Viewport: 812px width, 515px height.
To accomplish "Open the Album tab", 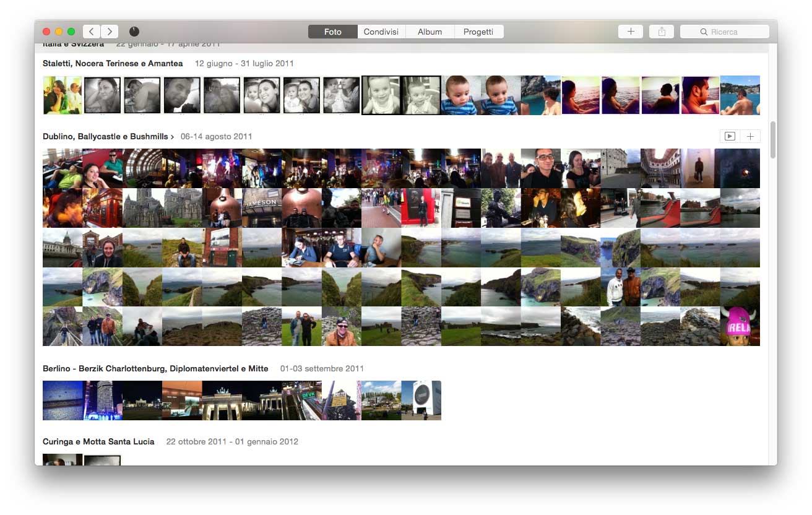I will (430, 32).
